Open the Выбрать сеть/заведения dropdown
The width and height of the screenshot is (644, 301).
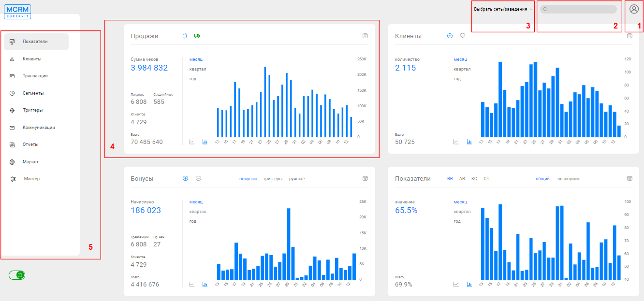click(503, 9)
